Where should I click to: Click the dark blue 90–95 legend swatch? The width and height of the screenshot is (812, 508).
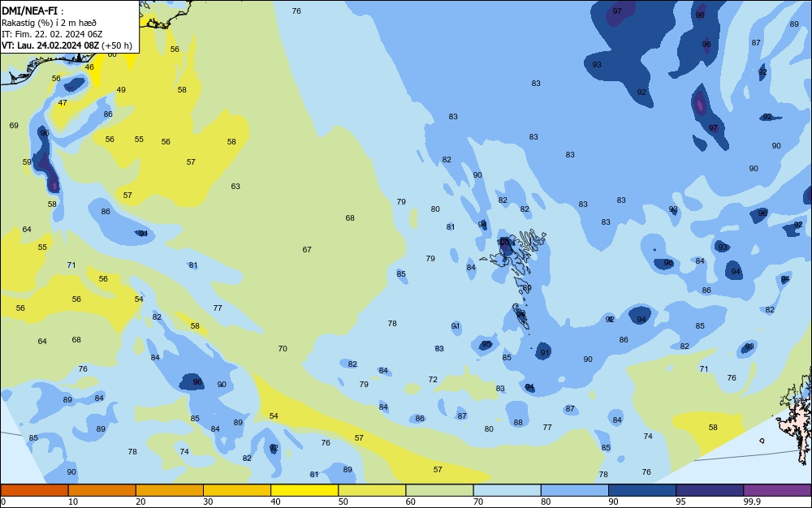[x=642, y=490]
